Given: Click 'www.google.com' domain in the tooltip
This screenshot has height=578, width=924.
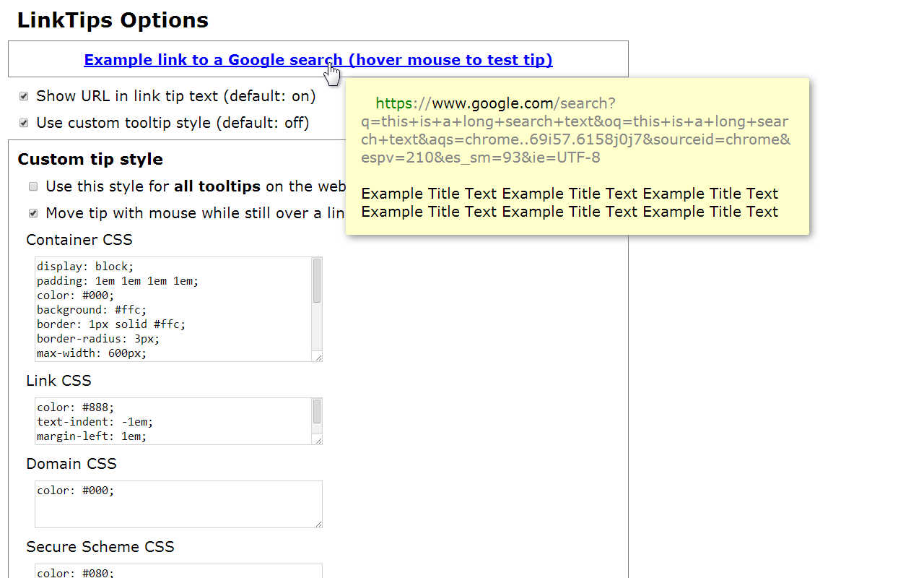Looking at the screenshot, I should tap(492, 103).
